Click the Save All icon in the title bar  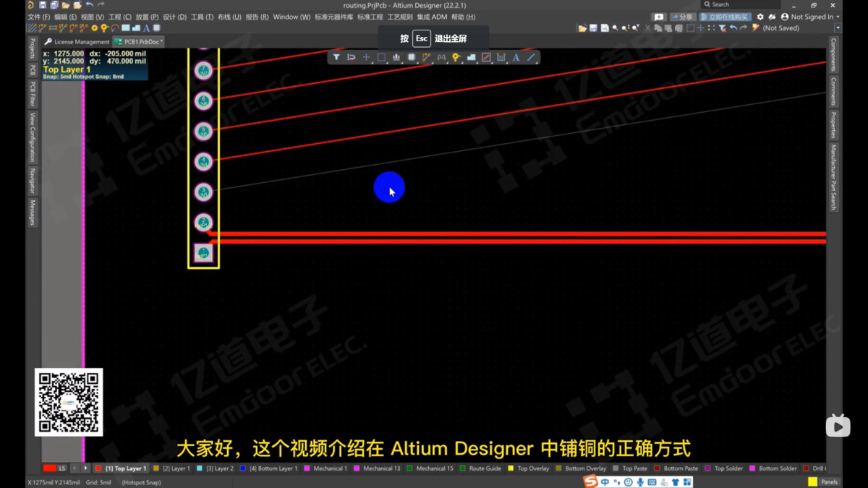[54, 5]
